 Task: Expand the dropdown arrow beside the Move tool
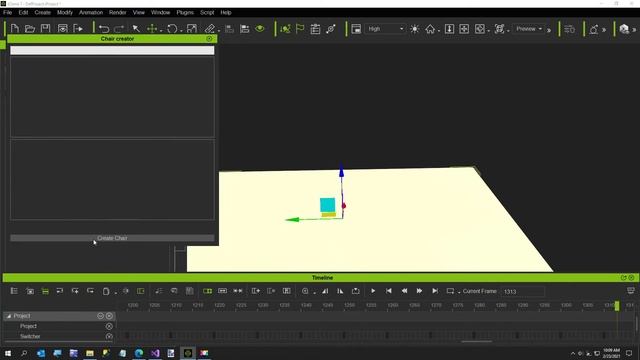click(x=161, y=31)
